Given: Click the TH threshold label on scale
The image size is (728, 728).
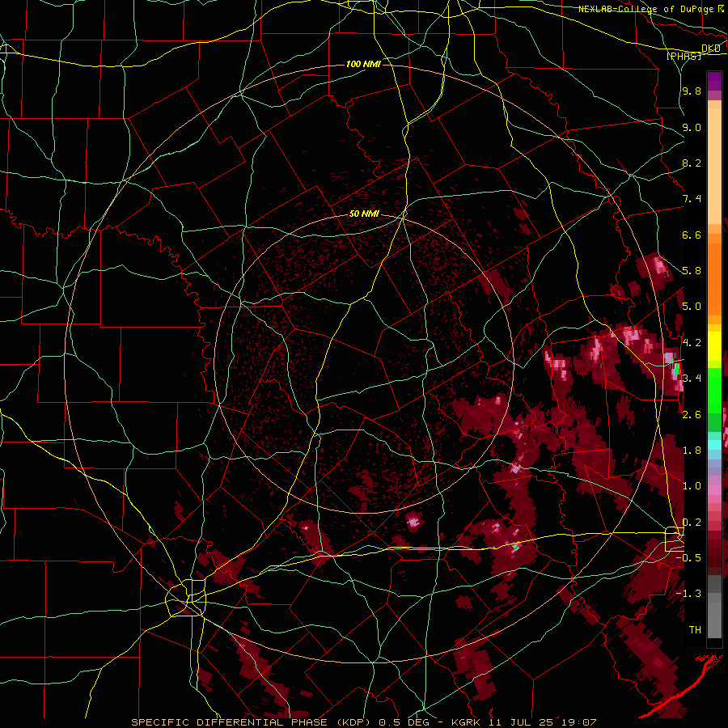Looking at the screenshot, I should pyautogui.click(x=695, y=630).
